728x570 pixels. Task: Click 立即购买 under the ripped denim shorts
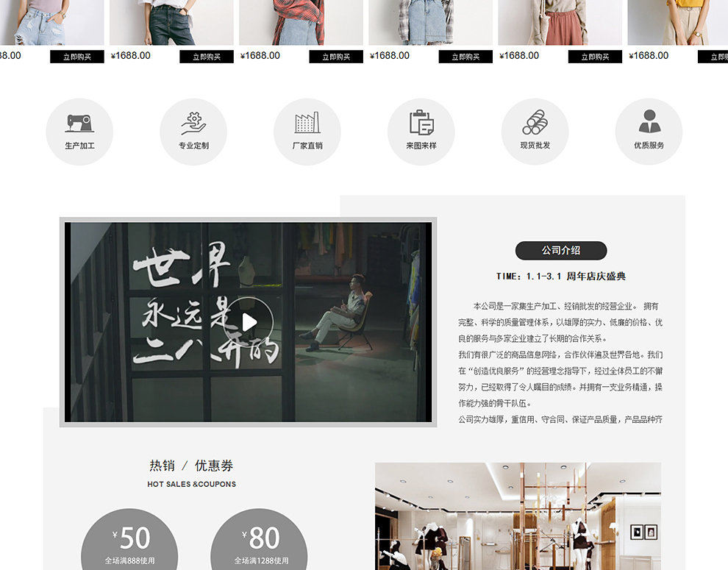77,57
